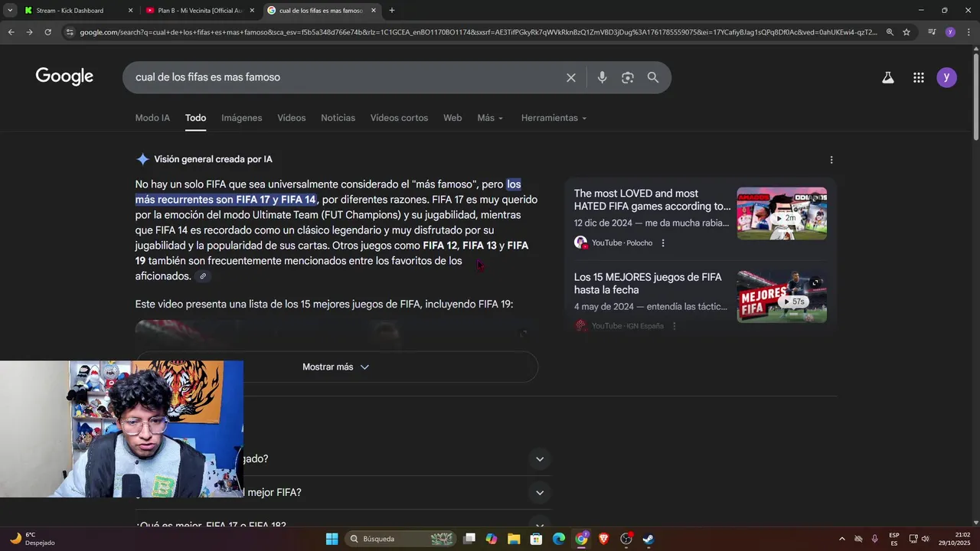Viewport: 980px width, 551px height.
Task: Open the browser three-dot menu
Action: point(967,32)
